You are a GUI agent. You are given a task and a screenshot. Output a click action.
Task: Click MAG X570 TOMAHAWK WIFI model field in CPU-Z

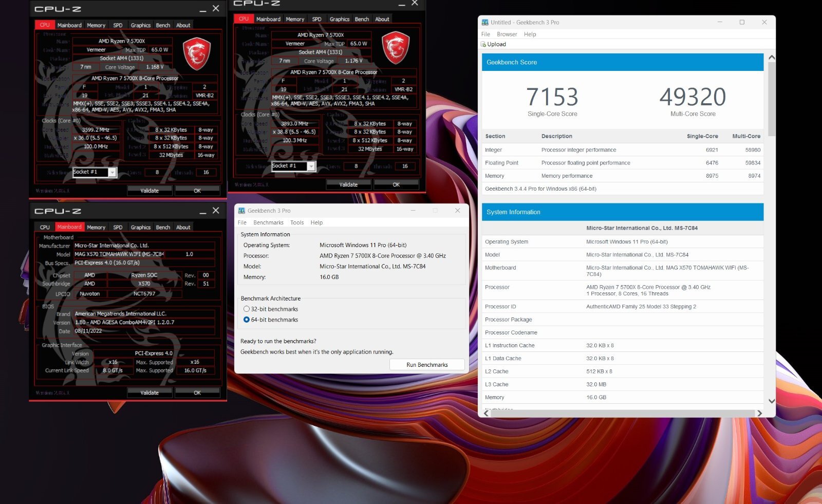pyautogui.click(x=119, y=254)
